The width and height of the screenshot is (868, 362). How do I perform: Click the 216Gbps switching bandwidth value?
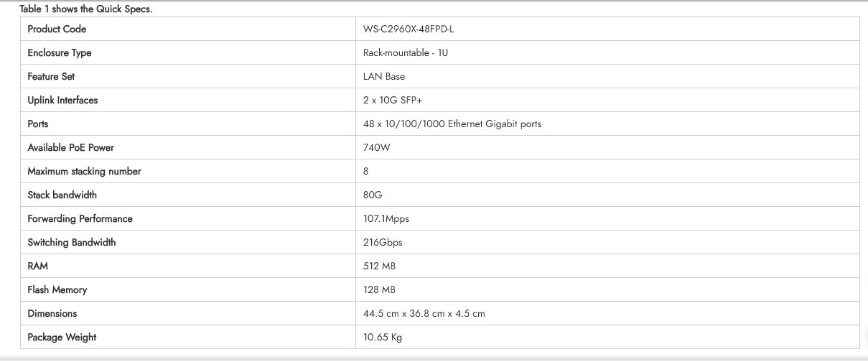click(x=383, y=243)
